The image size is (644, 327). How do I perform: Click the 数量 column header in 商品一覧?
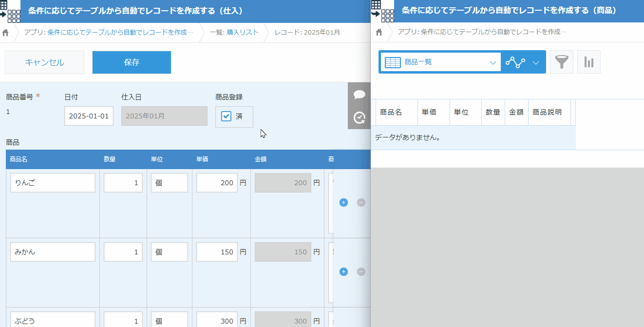[x=493, y=112]
